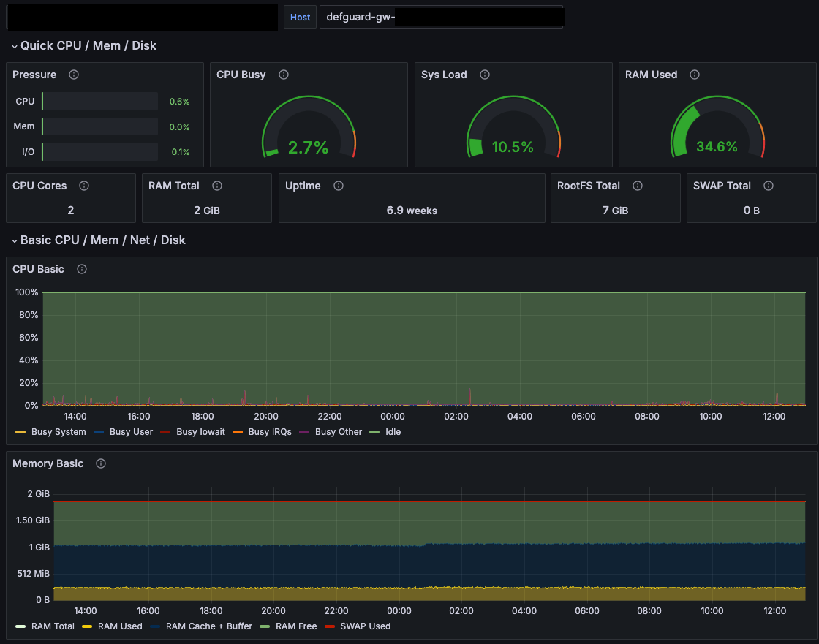The height and width of the screenshot is (644, 819).
Task: Open the SWAP Total panel title menu
Action: pos(721,186)
